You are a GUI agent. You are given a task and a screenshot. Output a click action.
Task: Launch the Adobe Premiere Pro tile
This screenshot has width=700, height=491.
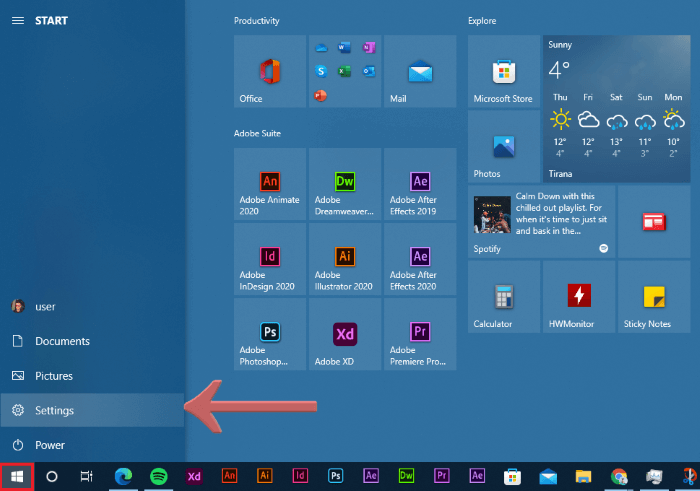pyautogui.click(x=420, y=334)
